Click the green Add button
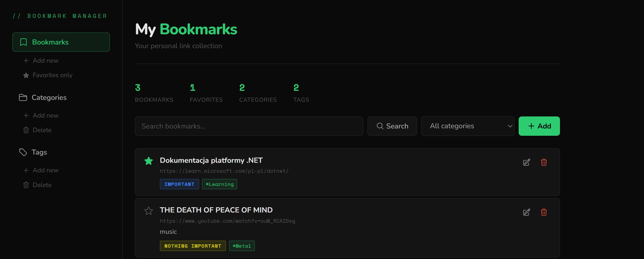The height and width of the screenshot is (259, 644). click(539, 126)
